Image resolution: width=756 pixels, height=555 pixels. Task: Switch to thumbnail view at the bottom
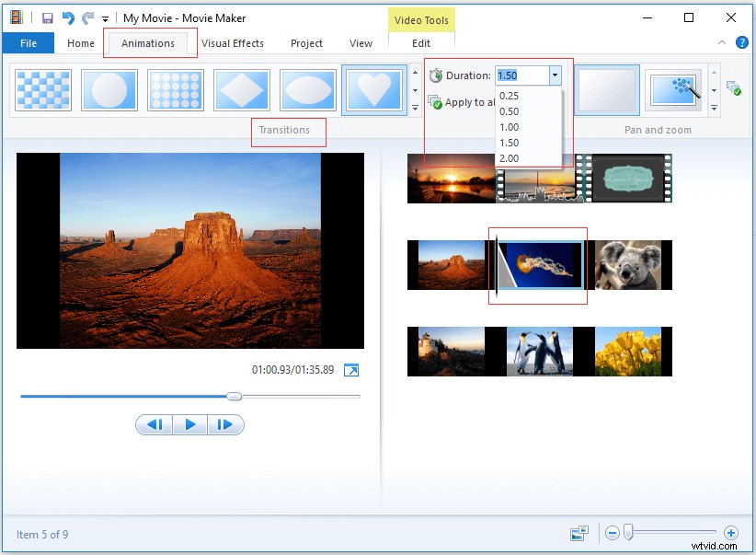click(579, 532)
